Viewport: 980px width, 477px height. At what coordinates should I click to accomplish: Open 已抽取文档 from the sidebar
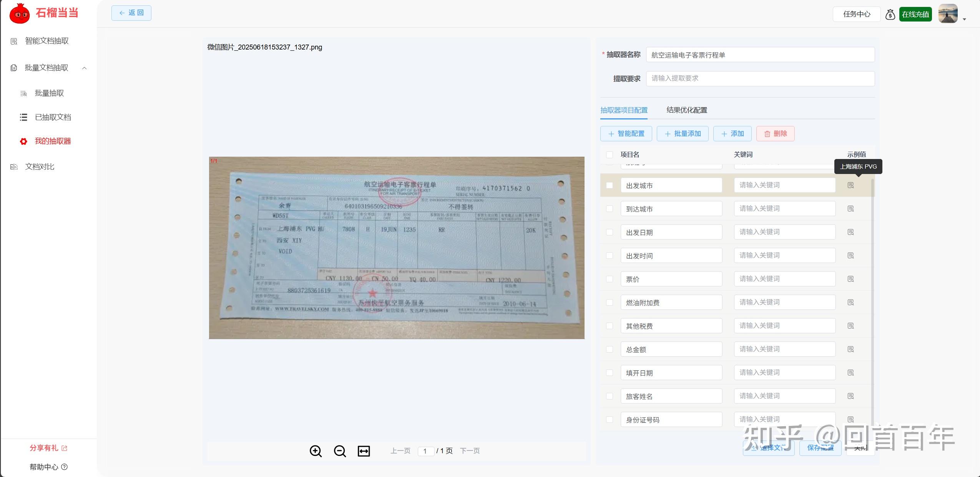click(x=53, y=117)
